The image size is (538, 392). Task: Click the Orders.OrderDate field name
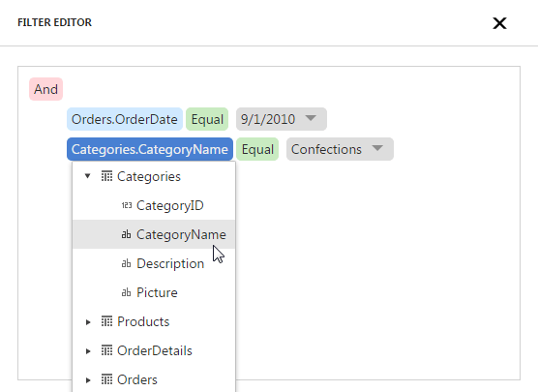[125, 119]
